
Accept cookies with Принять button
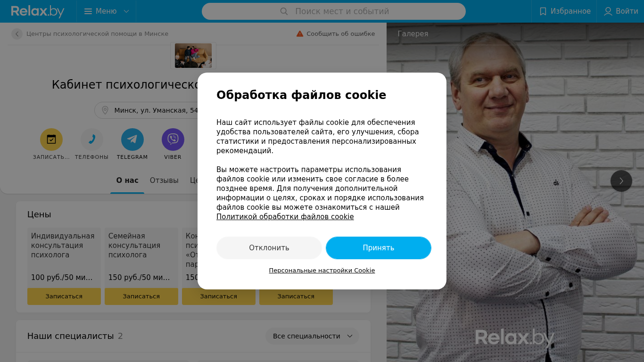coord(379,248)
